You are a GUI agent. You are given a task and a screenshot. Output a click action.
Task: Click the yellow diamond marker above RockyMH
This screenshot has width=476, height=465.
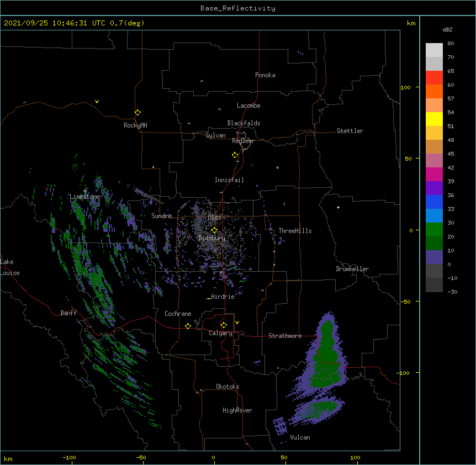tap(137, 113)
